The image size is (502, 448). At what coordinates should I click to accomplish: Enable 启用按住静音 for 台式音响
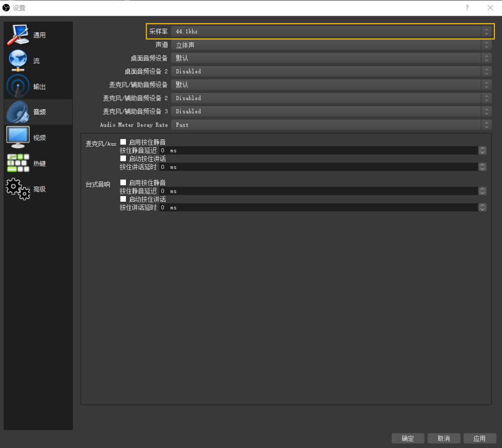coord(123,183)
